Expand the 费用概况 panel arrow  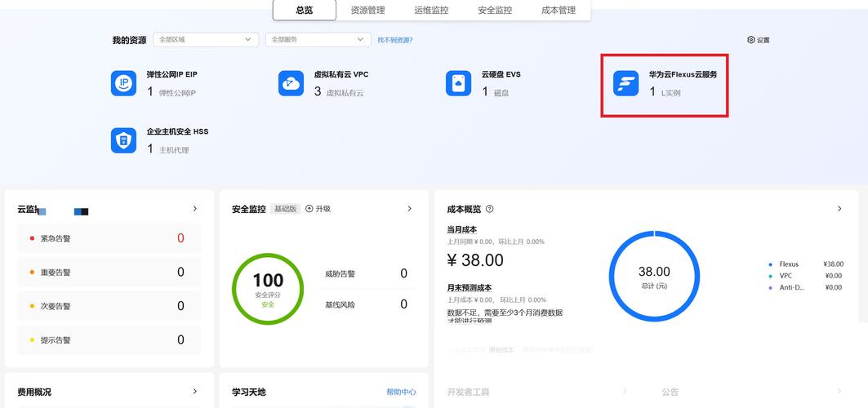195,392
